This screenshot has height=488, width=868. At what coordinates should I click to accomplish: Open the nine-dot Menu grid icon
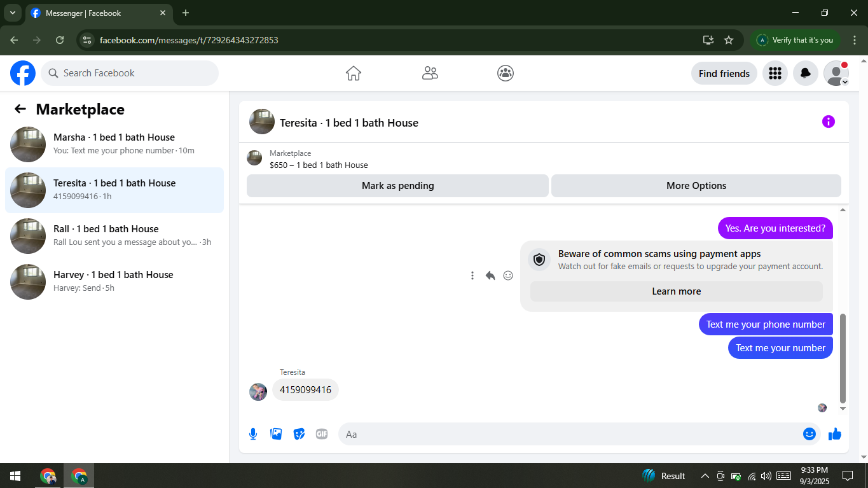[x=775, y=73]
